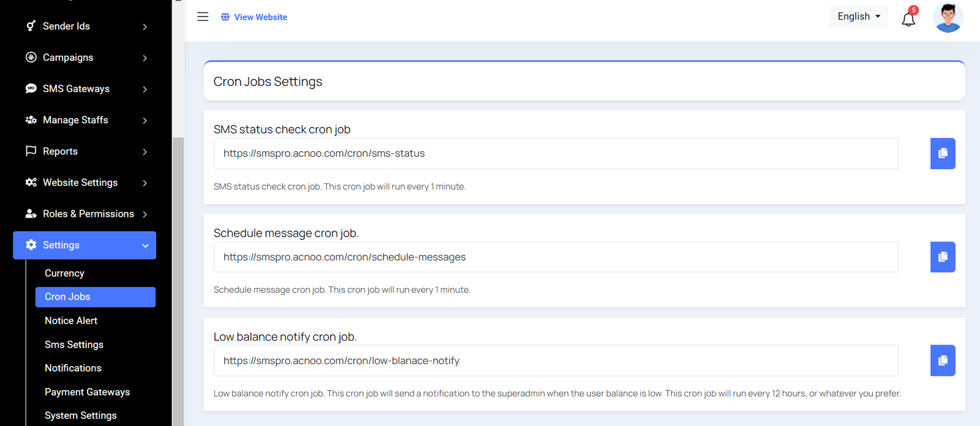980x426 pixels.
Task: Click the Cron Jobs Settings heading
Action: point(268,82)
